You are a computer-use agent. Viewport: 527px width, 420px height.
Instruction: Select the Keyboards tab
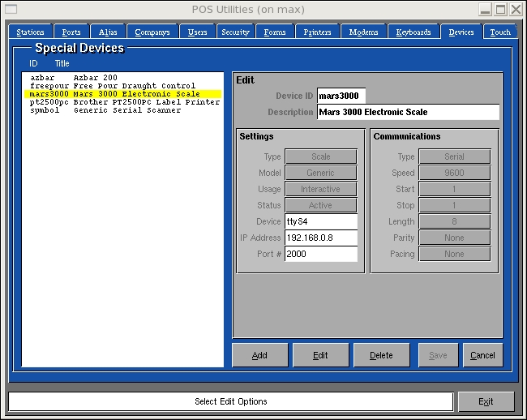[413, 32]
